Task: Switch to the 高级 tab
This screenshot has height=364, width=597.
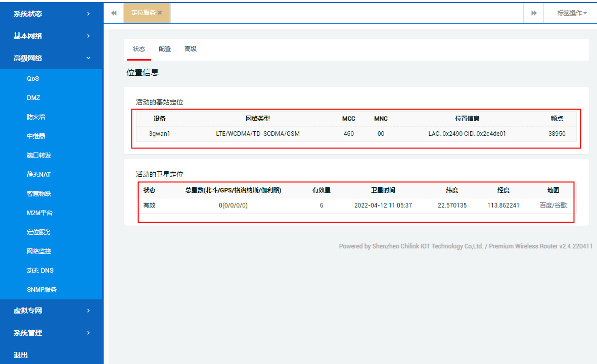Action: pyautogui.click(x=190, y=49)
